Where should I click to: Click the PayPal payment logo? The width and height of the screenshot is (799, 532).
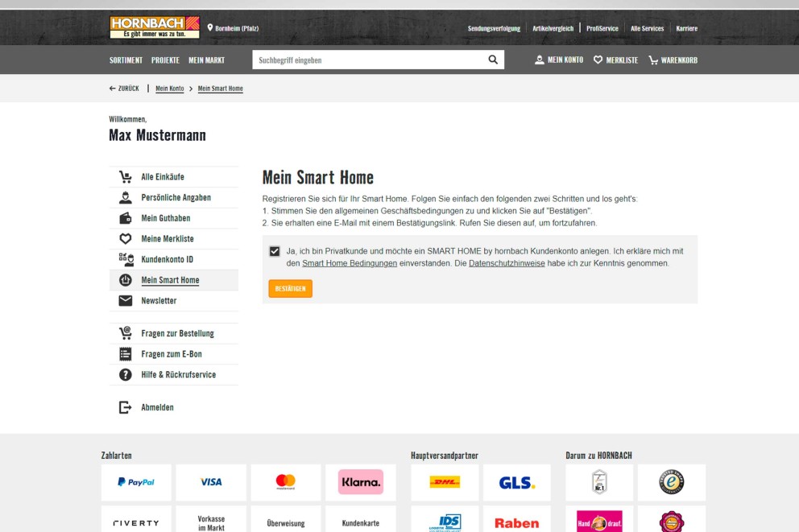click(x=136, y=482)
